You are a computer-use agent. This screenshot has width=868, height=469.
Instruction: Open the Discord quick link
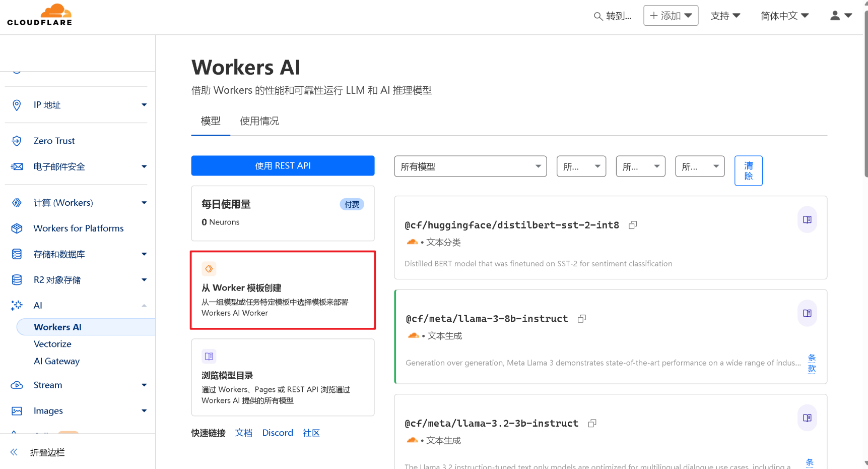click(x=278, y=433)
